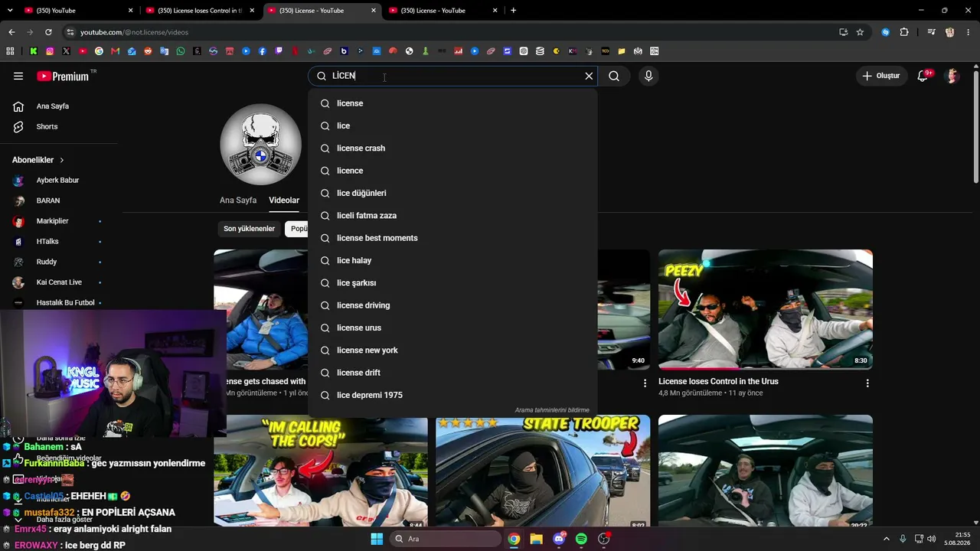
Task: Open the PEEZY Urus video thumbnail
Action: click(x=766, y=309)
